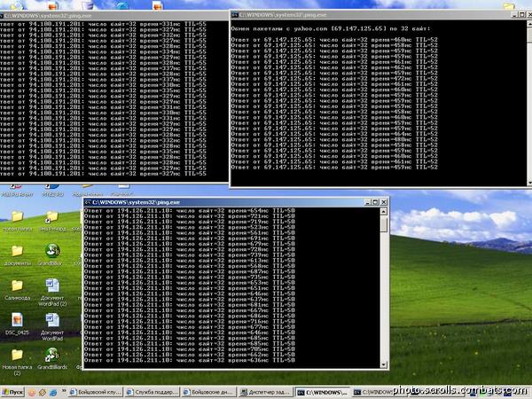532x399 pixels.
Task: Activate the C:\WINDOWS\... taskbar button
Action: click(323, 393)
